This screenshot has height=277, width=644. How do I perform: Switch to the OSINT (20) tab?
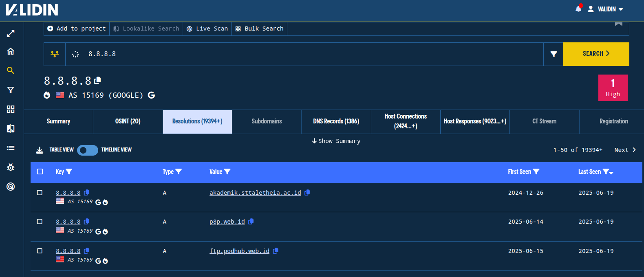128,121
